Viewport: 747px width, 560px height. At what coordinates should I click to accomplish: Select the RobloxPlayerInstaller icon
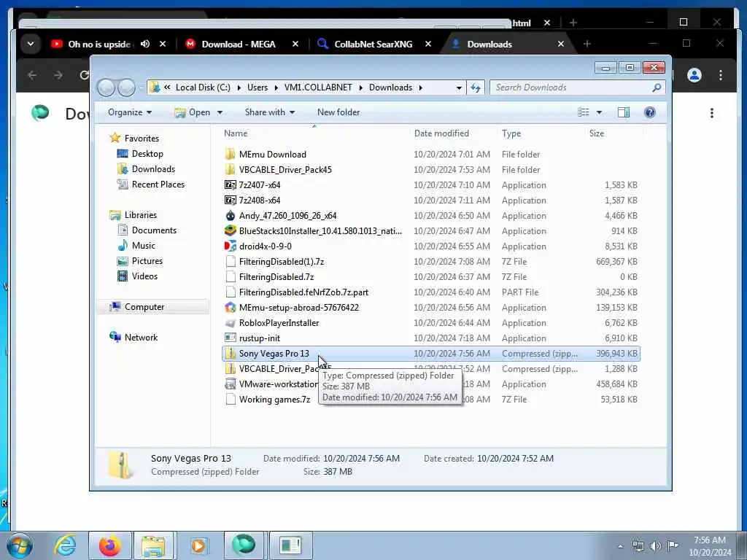pos(231,323)
